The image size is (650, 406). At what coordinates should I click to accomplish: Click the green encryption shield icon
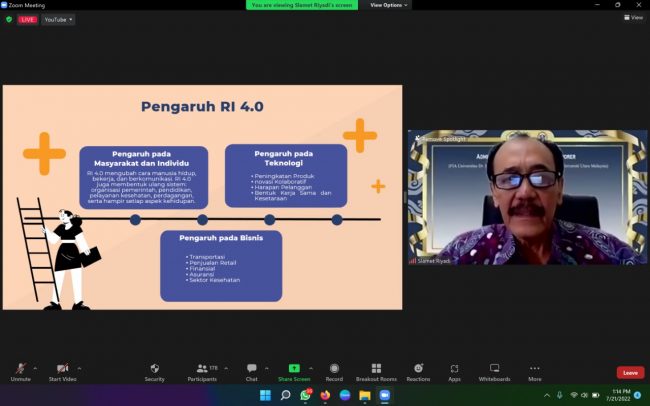click(9, 19)
